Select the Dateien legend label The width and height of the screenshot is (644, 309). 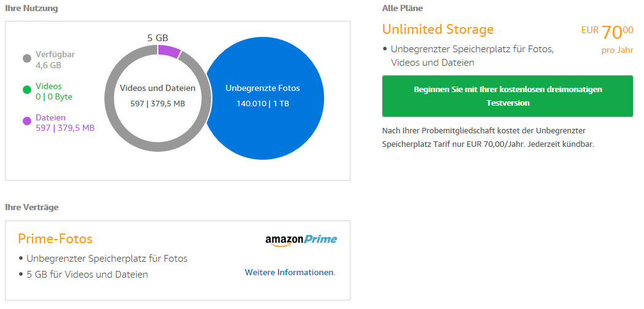click(x=50, y=117)
